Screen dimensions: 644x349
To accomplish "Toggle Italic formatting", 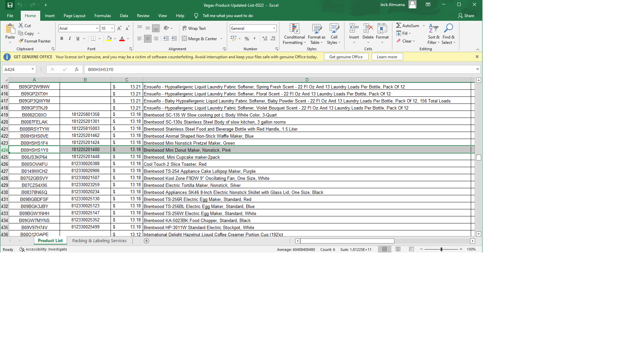I will click(70, 39).
